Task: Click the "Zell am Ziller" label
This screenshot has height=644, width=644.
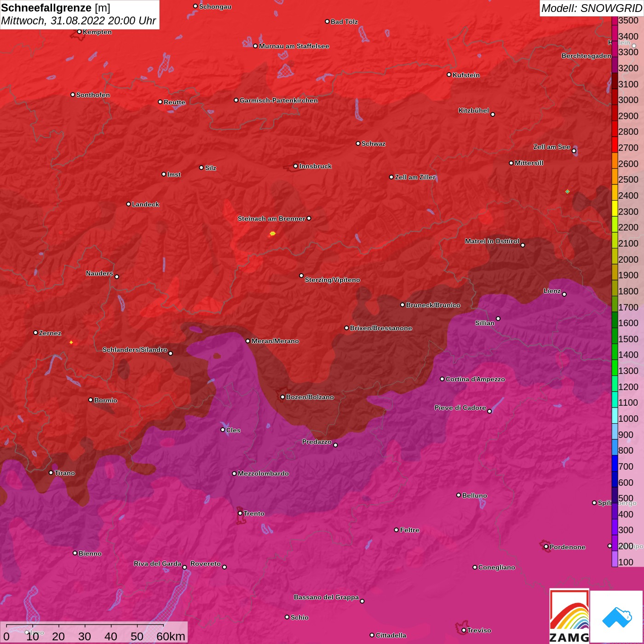Action: point(415,177)
